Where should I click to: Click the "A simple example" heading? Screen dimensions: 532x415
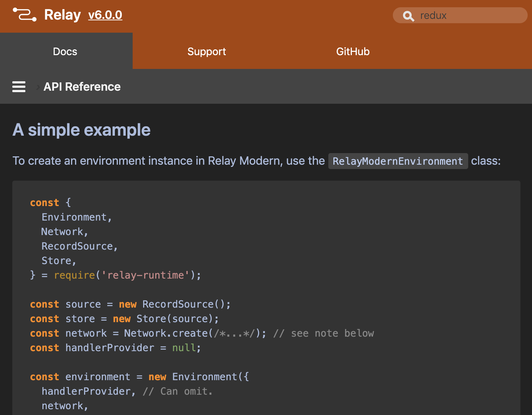click(82, 130)
